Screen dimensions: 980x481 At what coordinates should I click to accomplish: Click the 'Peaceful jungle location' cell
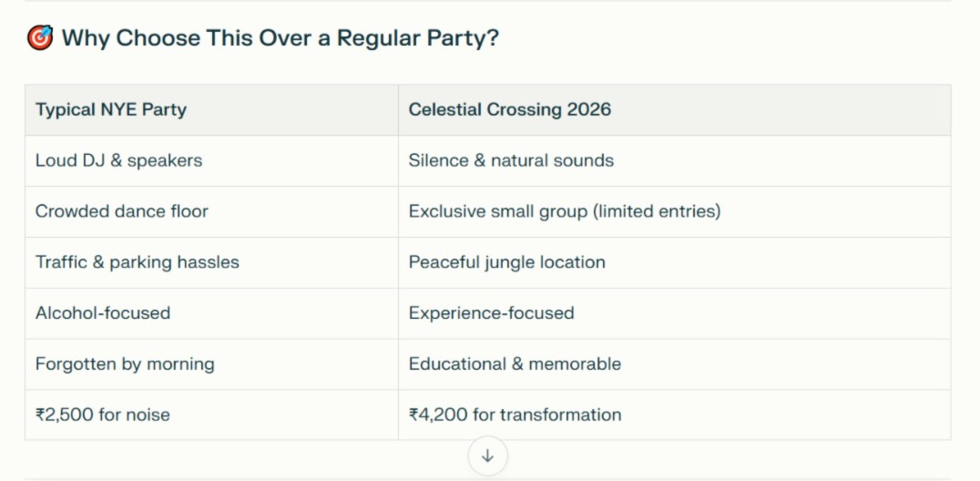[506, 262]
